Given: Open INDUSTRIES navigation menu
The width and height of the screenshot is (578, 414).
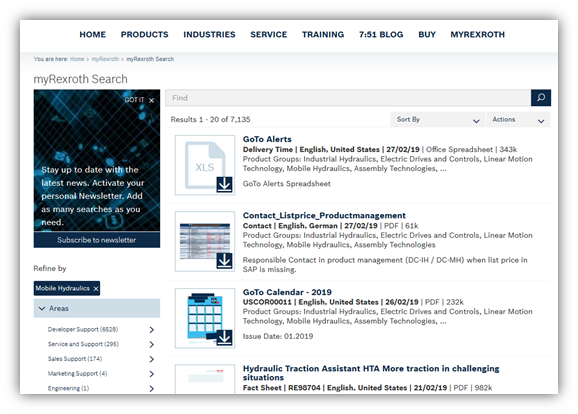Looking at the screenshot, I should pyautogui.click(x=209, y=35).
